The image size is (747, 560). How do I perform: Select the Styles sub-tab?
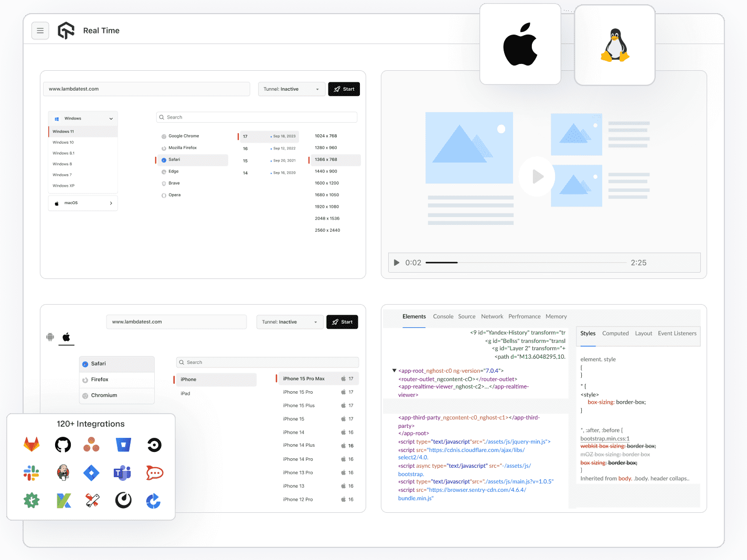(x=588, y=333)
